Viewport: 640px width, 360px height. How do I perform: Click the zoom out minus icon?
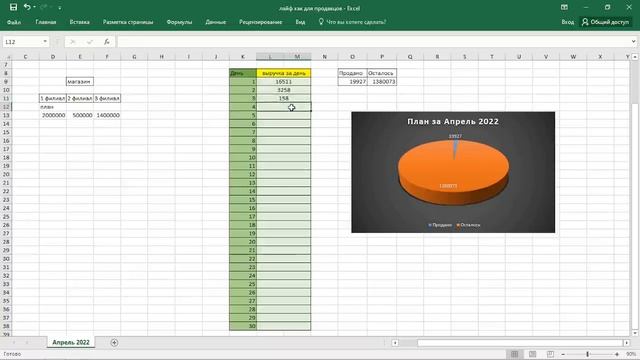coord(563,354)
